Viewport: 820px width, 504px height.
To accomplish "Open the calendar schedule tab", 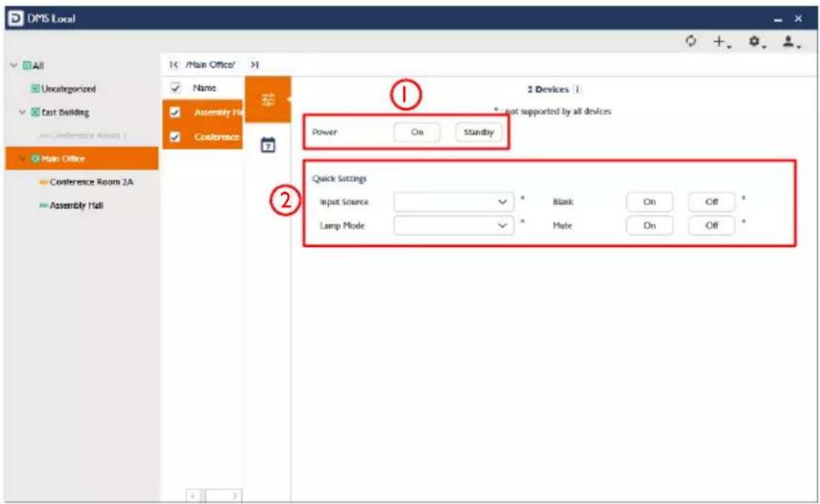I will pyautogui.click(x=268, y=145).
